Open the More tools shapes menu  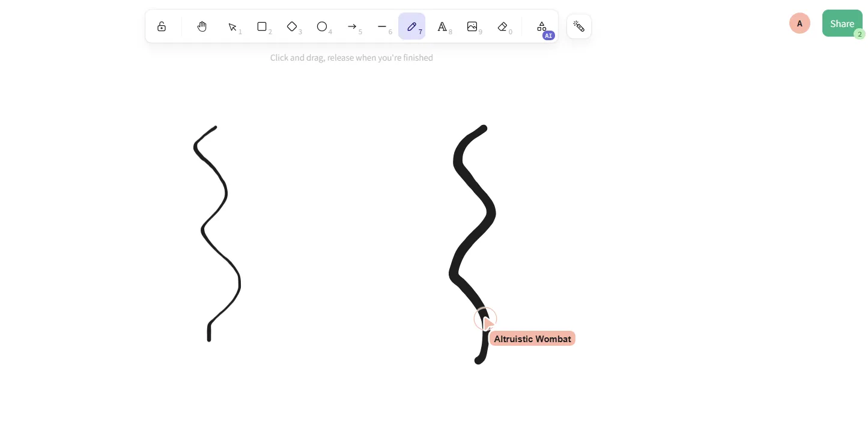point(542,26)
